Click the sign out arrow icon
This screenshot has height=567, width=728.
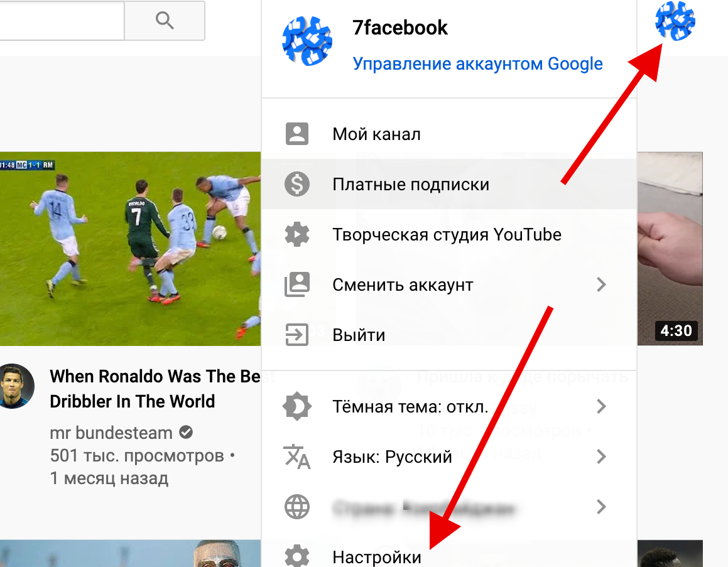[x=297, y=335]
